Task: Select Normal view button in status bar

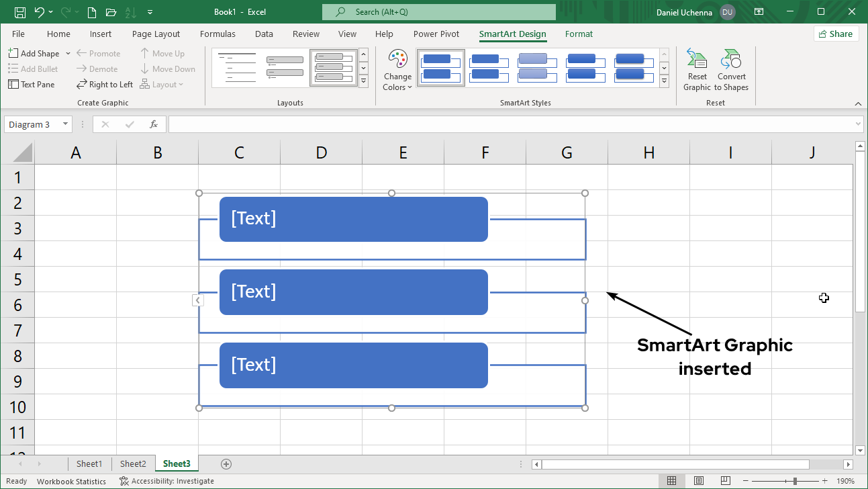Action: pos(671,481)
